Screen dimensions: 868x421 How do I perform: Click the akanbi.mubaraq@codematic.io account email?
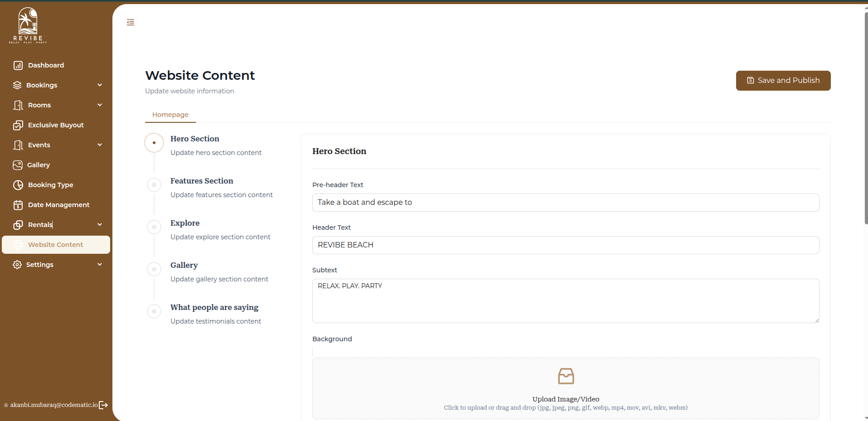tap(54, 405)
